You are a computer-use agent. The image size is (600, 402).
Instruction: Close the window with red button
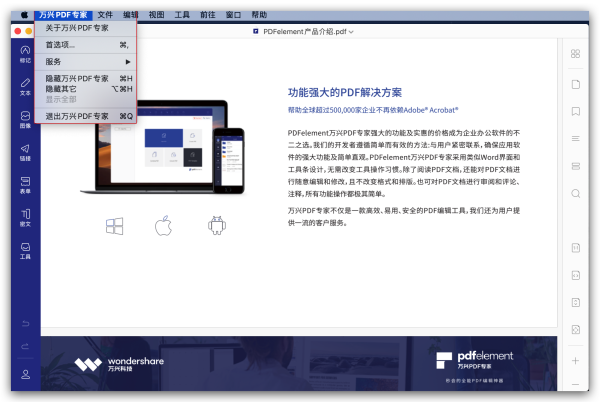18,31
